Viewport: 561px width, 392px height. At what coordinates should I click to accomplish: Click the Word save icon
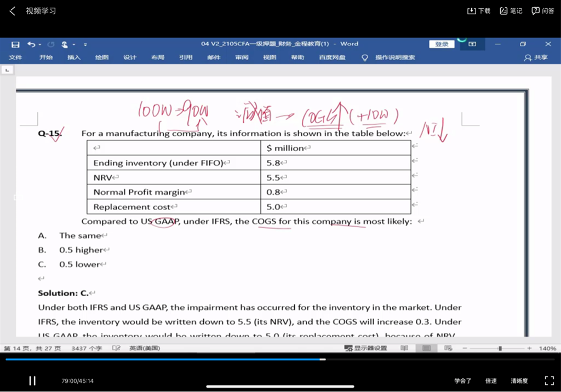15,44
